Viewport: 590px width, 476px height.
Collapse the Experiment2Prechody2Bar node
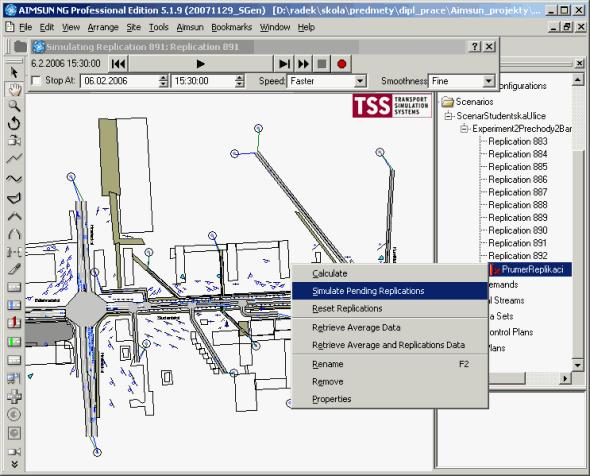click(464, 129)
